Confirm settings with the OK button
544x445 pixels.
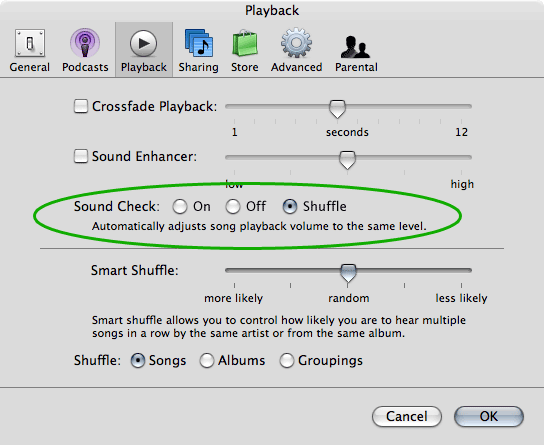pyautogui.click(x=488, y=416)
